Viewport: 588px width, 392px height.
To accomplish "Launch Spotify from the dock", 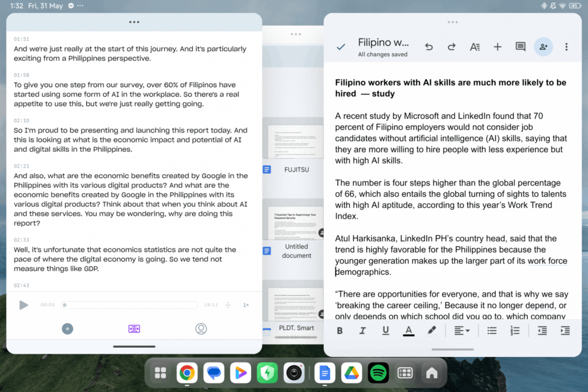I will [377, 373].
